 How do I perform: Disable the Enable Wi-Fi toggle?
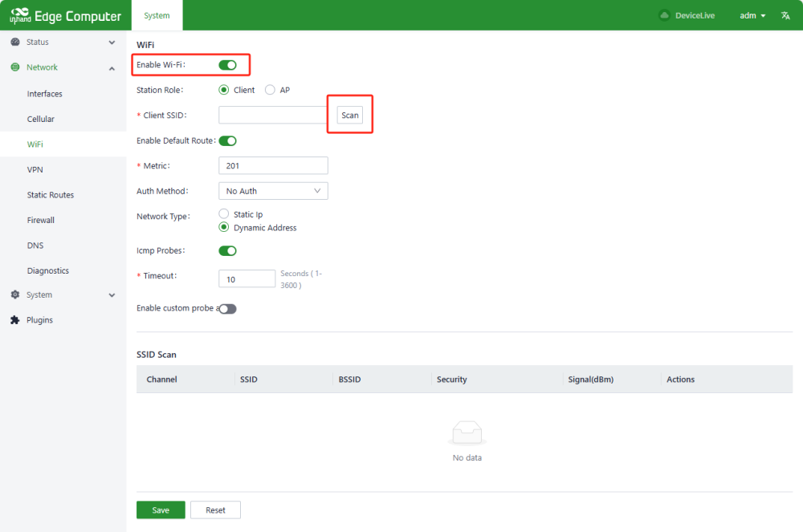point(227,65)
